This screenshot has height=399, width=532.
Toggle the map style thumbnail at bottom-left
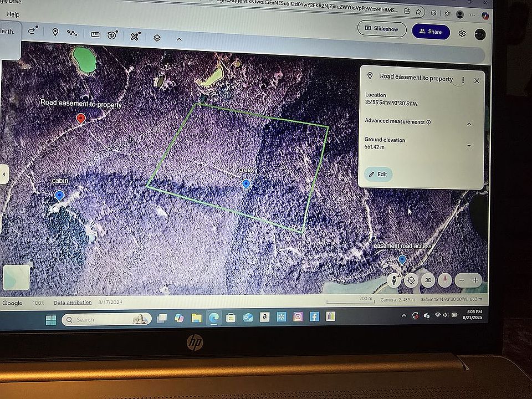click(x=17, y=277)
